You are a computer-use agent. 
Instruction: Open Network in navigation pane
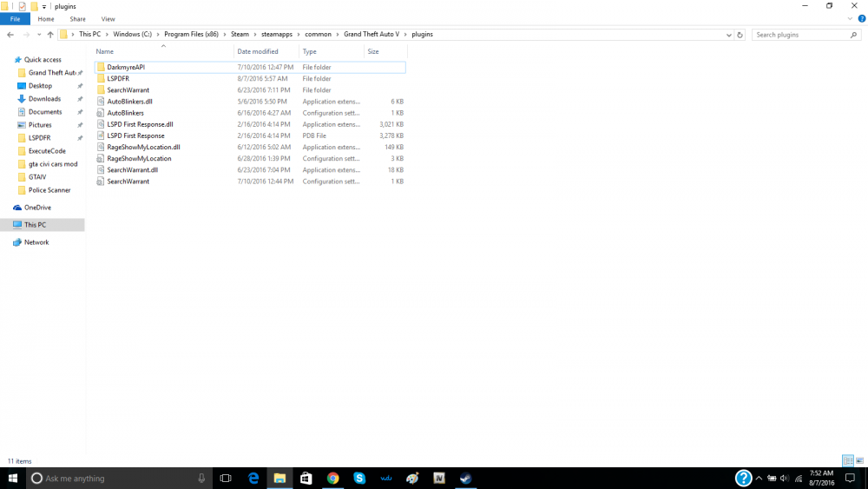36,242
